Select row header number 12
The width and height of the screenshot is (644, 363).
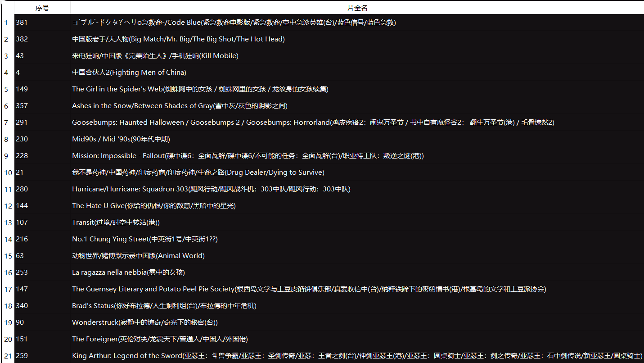[x=7, y=206]
